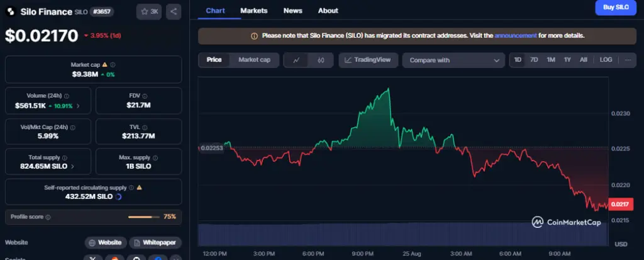Click the 432.52M SILO value

tap(89, 196)
